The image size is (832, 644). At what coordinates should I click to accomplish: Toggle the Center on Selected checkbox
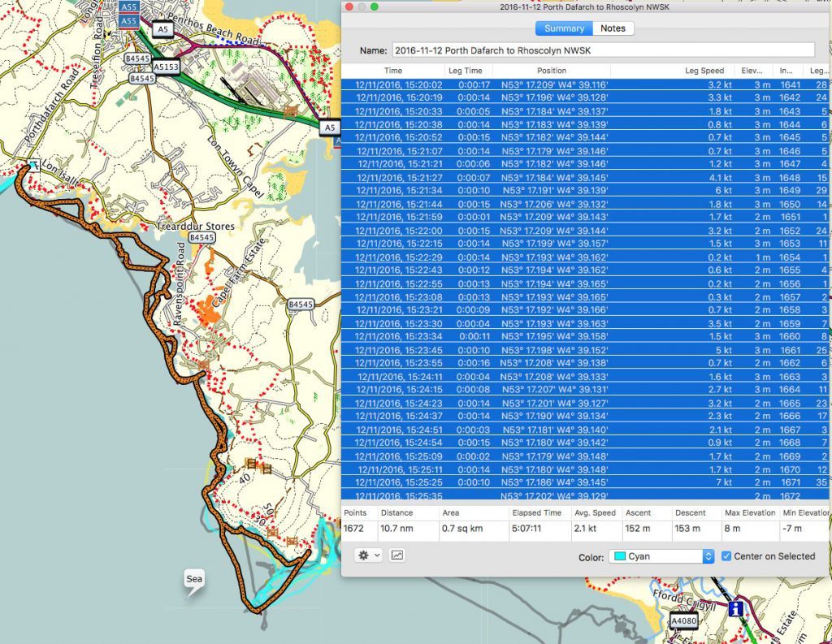coord(726,555)
